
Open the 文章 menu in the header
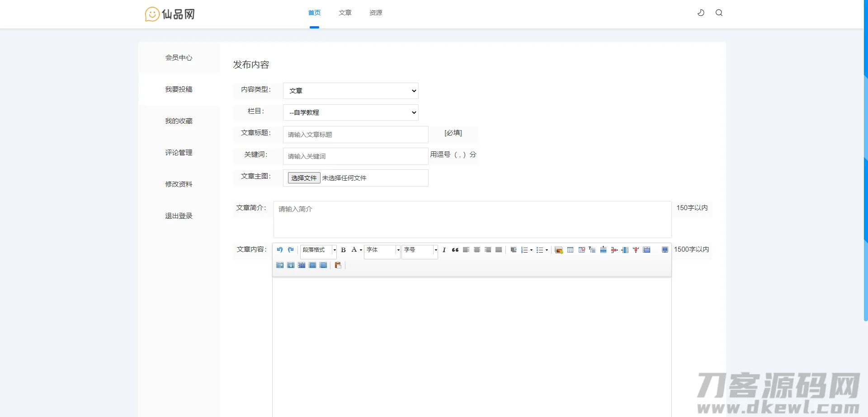pyautogui.click(x=345, y=13)
